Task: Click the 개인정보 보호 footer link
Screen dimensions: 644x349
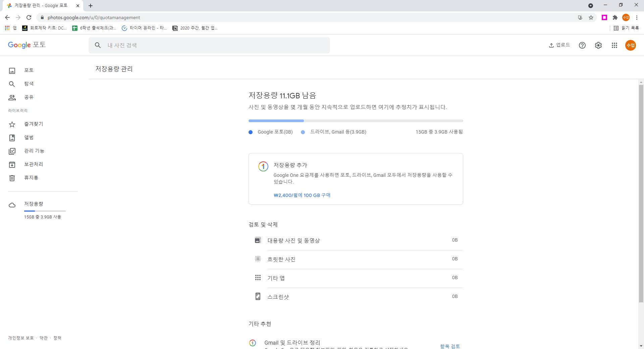Action: point(21,338)
